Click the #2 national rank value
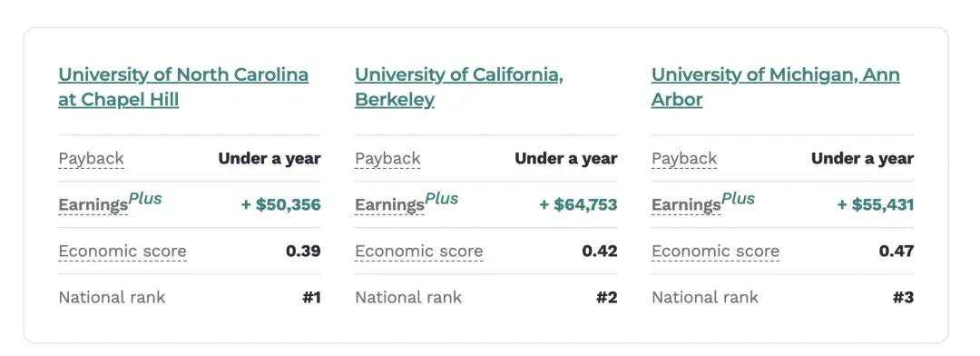This screenshot has width=980, height=356. [606, 297]
